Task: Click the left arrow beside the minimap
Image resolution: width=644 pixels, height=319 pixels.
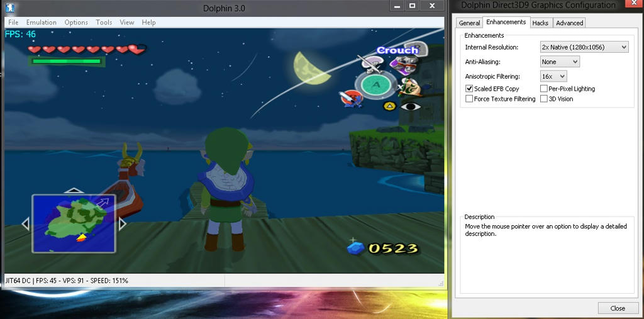Action: tap(26, 223)
